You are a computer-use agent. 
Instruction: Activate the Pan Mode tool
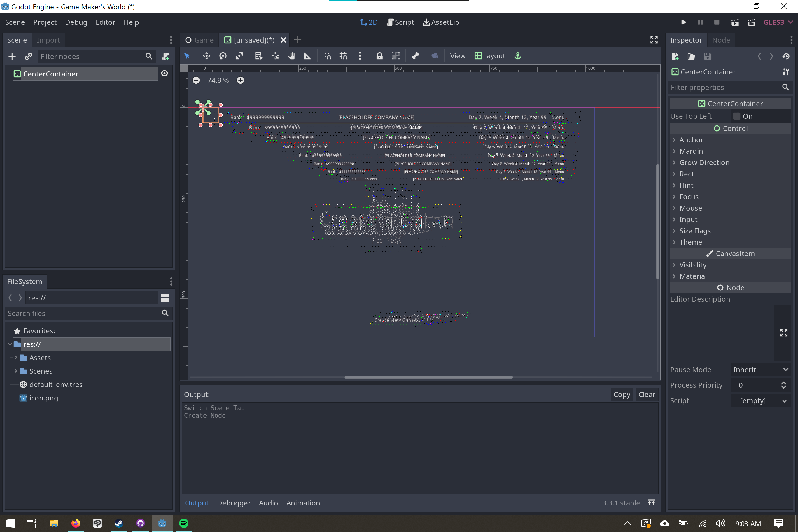[291, 56]
